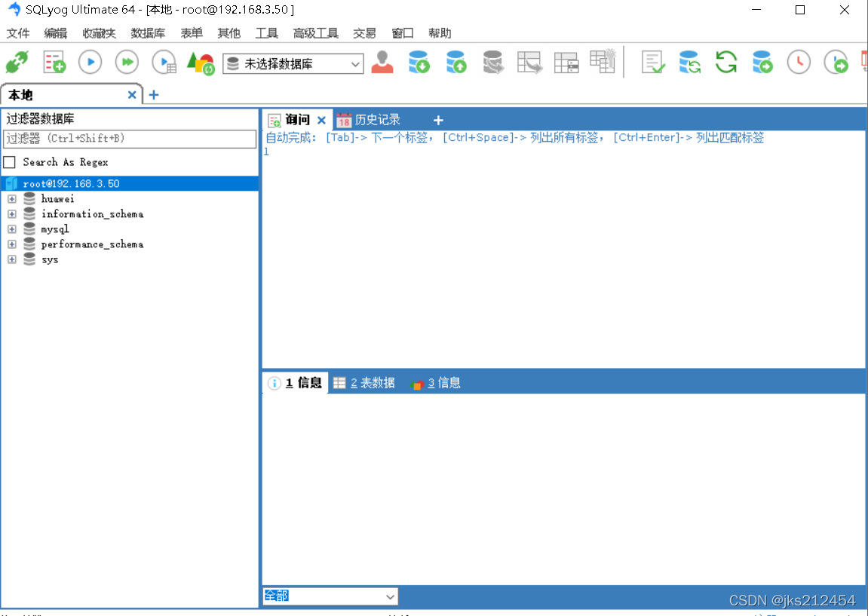Open the 工具 menu
Screen dimensions: 868x616
(x=266, y=33)
